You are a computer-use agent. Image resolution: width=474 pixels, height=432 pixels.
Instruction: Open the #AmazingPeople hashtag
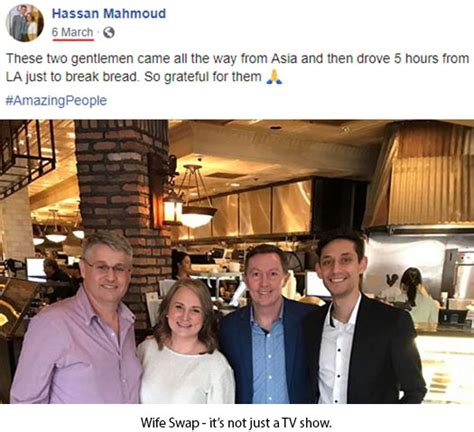[56, 100]
